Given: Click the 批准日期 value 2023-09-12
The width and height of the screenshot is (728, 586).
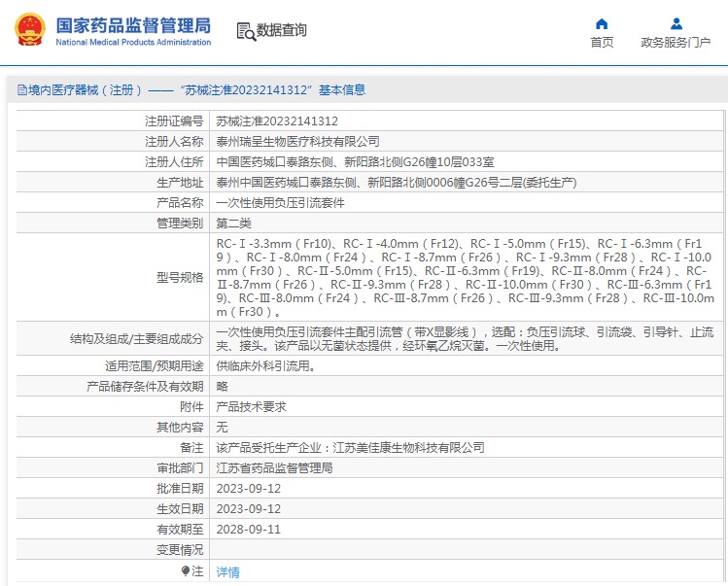Looking at the screenshot, I should click(x=249, y=489).
